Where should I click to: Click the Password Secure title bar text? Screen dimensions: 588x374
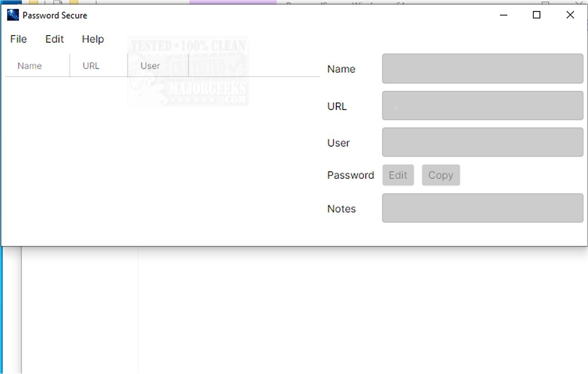(x=55, y=16)
